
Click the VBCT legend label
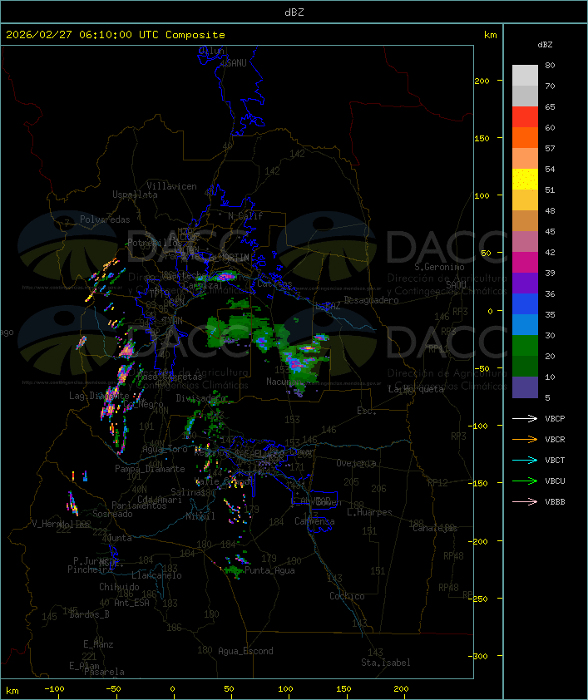pyautogui.click(x=555, y=460)
